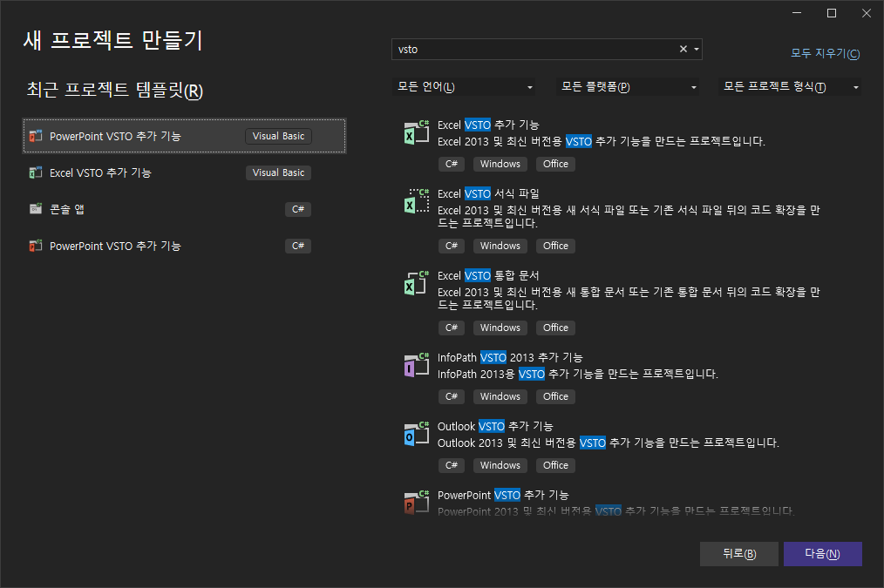Viewport: 884px width, 588px height.
Task: Click the Excel VSTO 서식 파일 template icon
Action: 417,201
